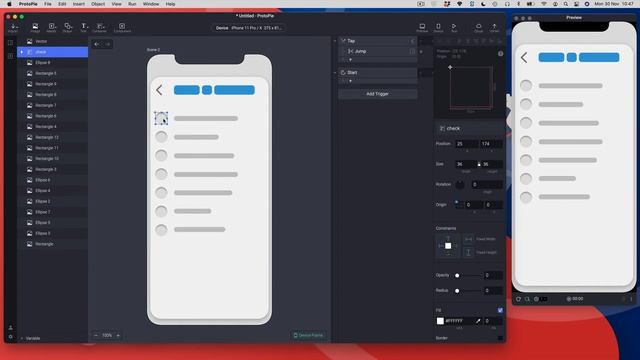Zoom out canvas with minus button

96,336
